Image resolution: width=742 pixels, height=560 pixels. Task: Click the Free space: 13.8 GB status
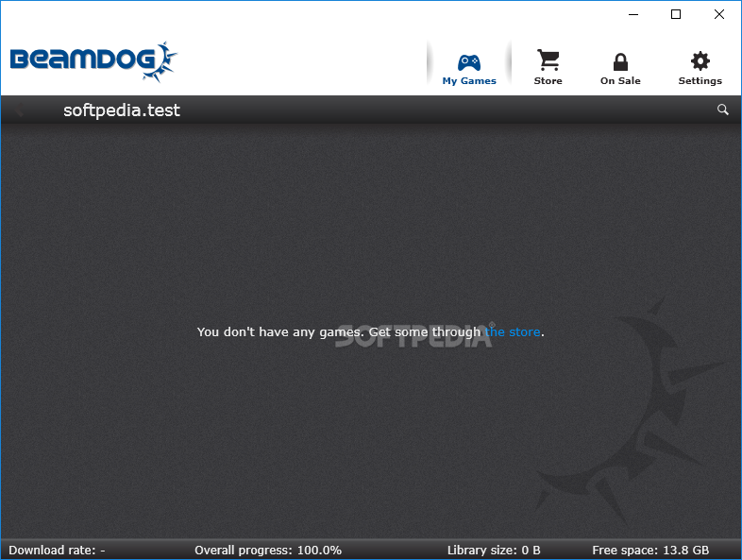pyautogui.click(x=650, y=550)
